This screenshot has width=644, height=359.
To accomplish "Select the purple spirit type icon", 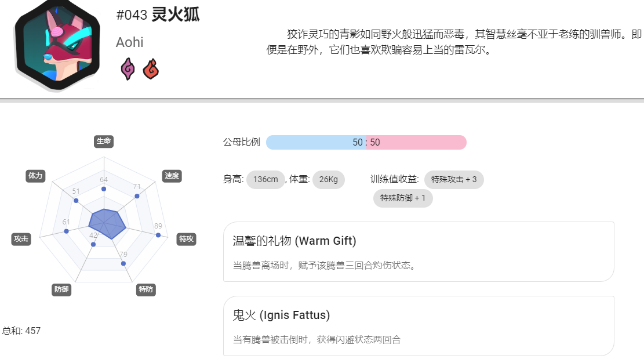I will [x=128, y=69].
